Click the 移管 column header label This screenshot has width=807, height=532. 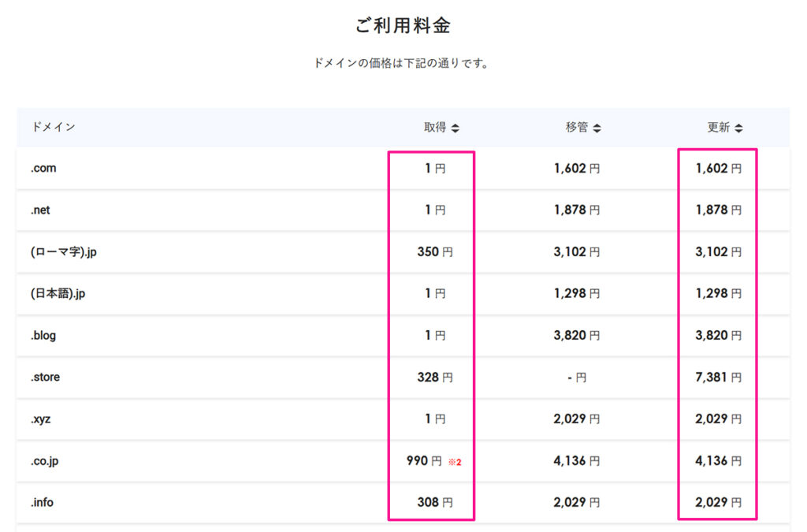point(577,127)
